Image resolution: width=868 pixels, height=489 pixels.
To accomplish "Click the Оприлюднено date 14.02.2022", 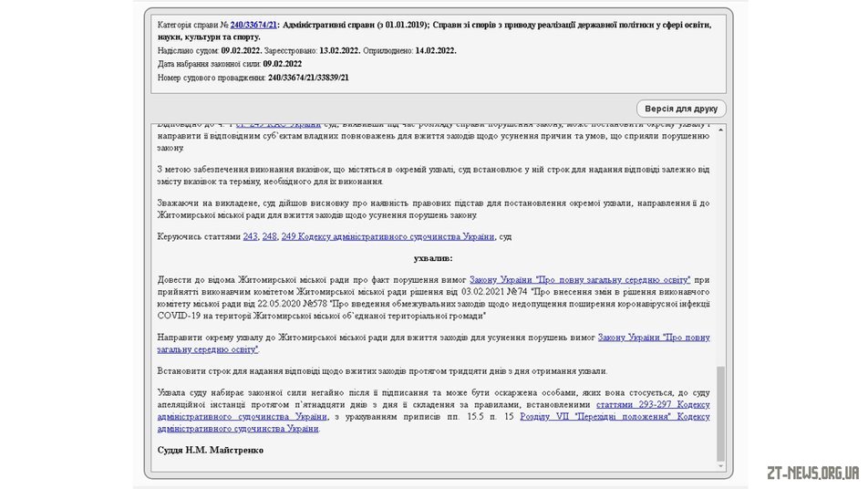I will pos(436,50).
